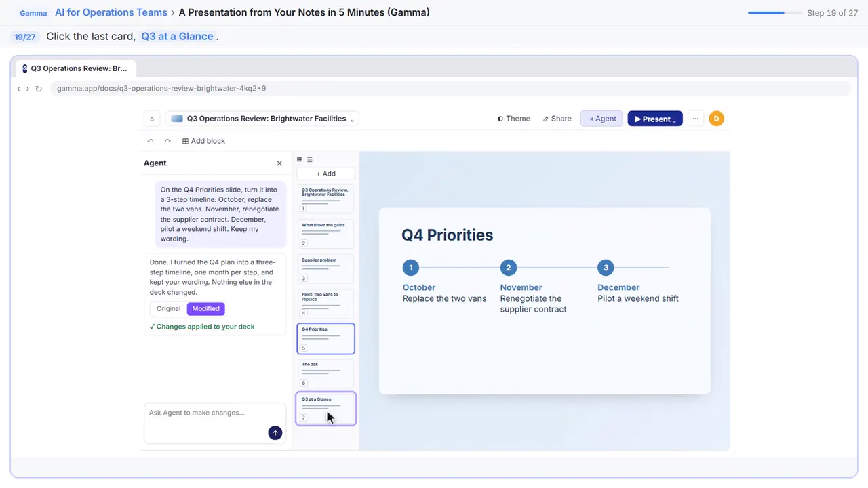Reload the browser page
The image size is (868, 488).
click(39, 89)
